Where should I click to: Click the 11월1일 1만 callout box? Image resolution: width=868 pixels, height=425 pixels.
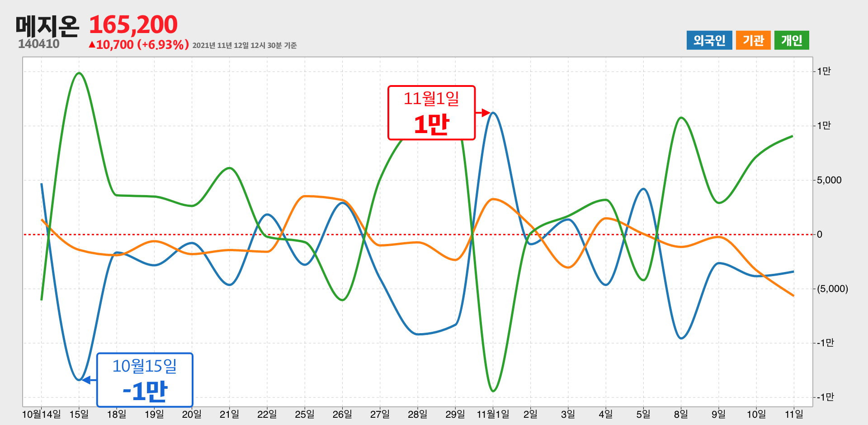pyautogui.click(x=431, y=113)
